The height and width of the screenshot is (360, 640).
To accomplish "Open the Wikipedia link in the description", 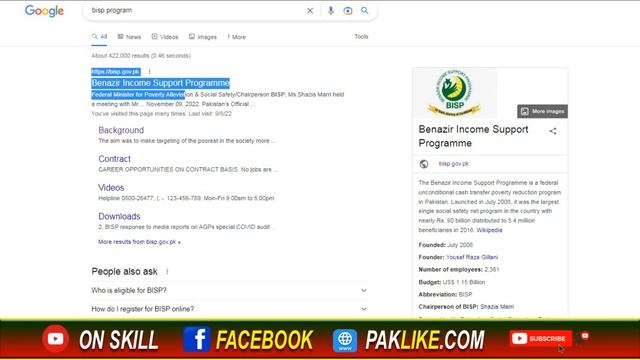I will click(x=489, y=230).
